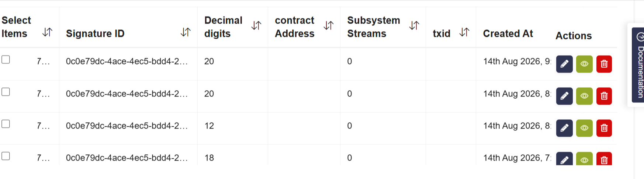View second row details via eye icon
This screenshot has height=179, width=644.
coord(584,96)
